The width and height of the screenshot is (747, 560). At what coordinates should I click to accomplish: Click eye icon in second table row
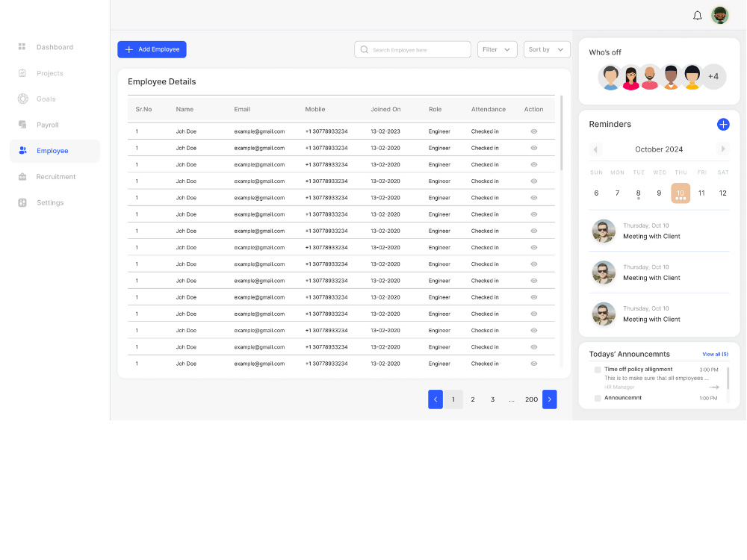(x=533, y=148)
